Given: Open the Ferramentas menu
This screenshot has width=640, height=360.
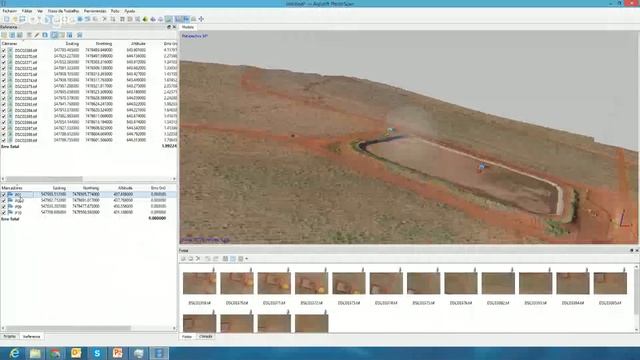Looking at the screenshot, I should tap(95, 11).
